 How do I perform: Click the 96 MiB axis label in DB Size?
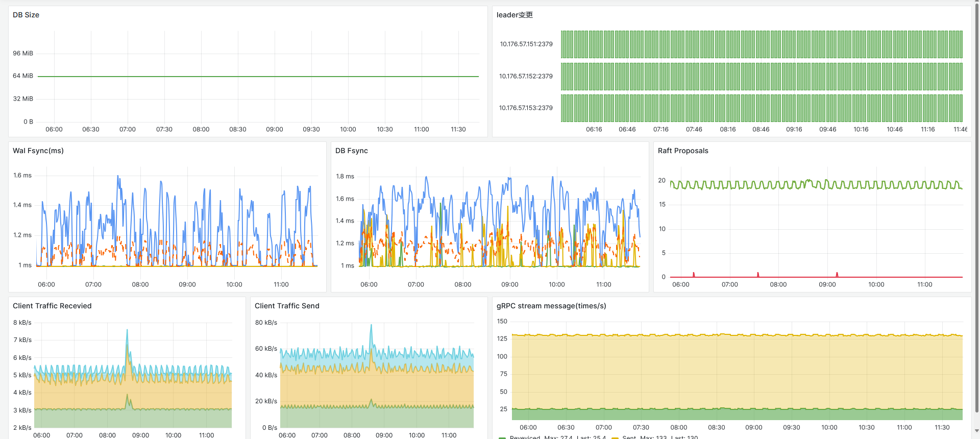pos(23,54)
